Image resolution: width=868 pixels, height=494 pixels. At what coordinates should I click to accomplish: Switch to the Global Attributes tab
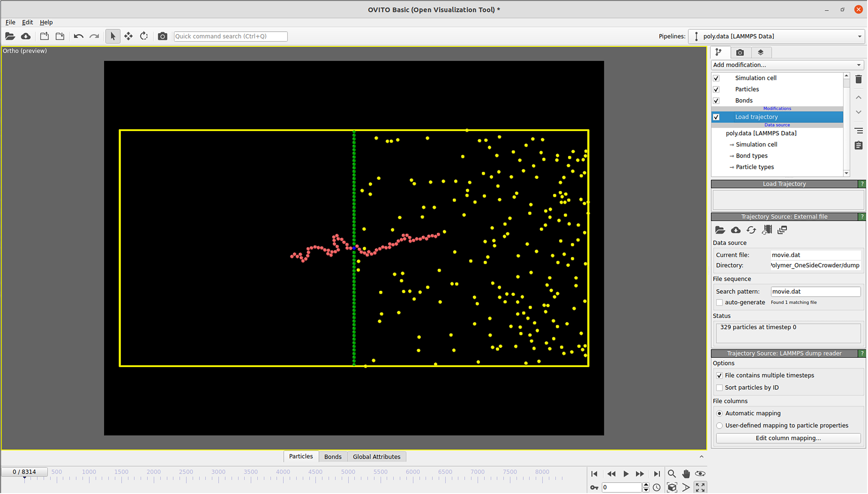coord(376,457)
